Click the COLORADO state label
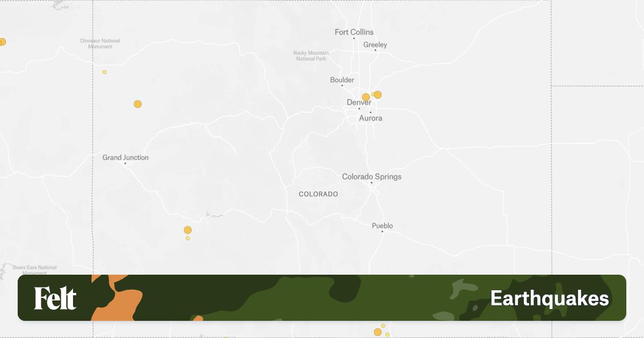The width and height of the screenshot is (644, 338). 319,194
